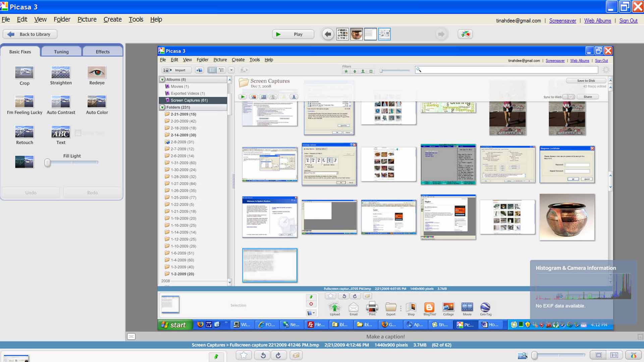The width and height of the screenshot is (644, 362).
Task: Apply I'm Feeling Lucky fix
Action: [x=24, y=105]
